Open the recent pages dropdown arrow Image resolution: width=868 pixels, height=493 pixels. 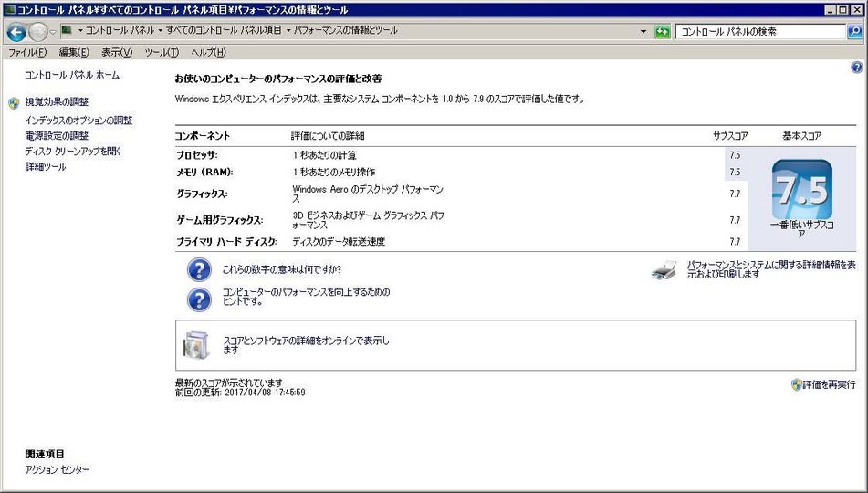(x=53, y=32)
